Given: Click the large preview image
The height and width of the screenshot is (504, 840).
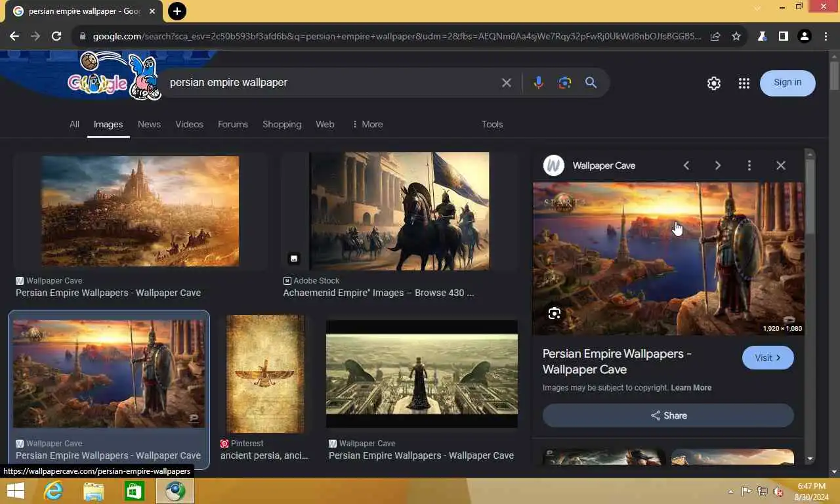Looking at the screenshot, I should 668,259.
